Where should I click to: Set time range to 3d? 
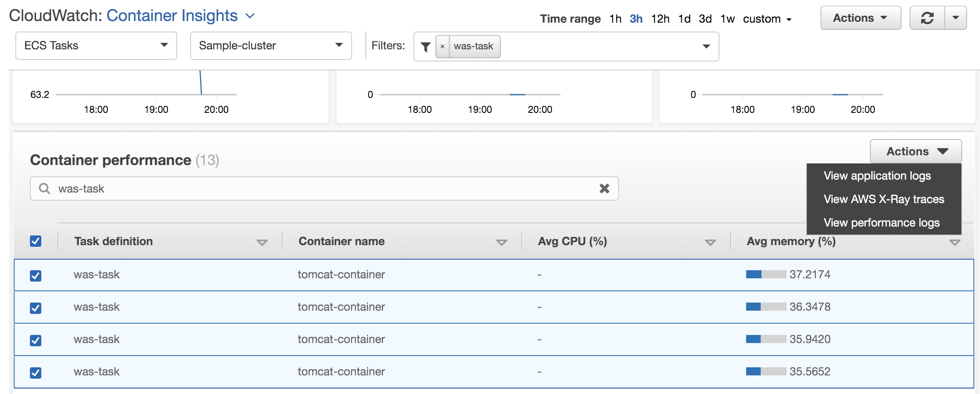(705, 19)
